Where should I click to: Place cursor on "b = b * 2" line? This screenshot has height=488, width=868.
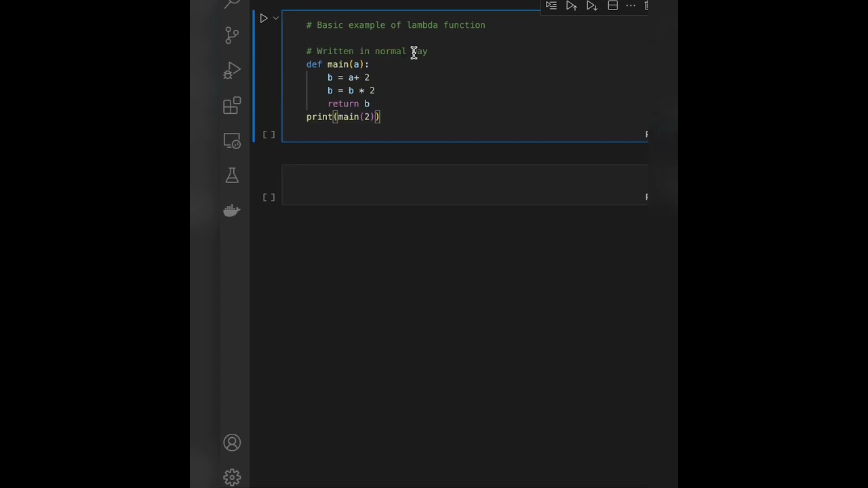click(x=351, y=91)
